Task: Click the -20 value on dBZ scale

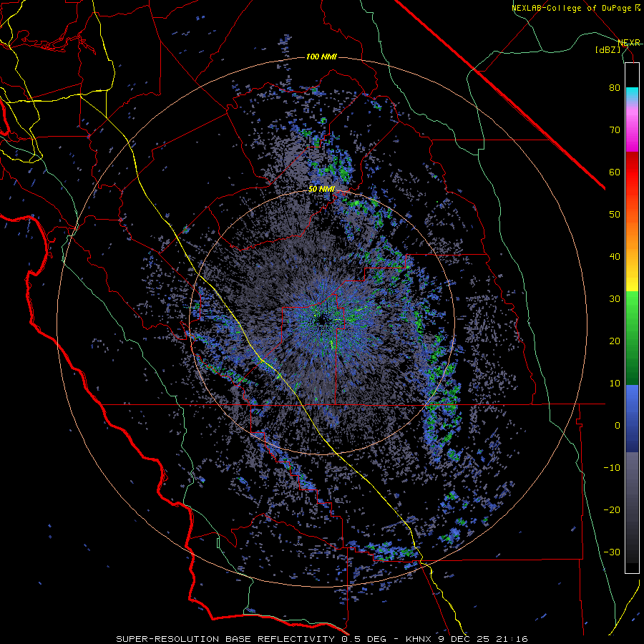Action: point(612,509)
